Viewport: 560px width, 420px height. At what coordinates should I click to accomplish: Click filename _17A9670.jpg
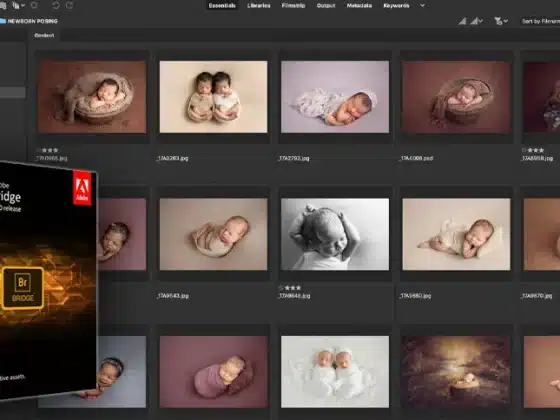536,296
